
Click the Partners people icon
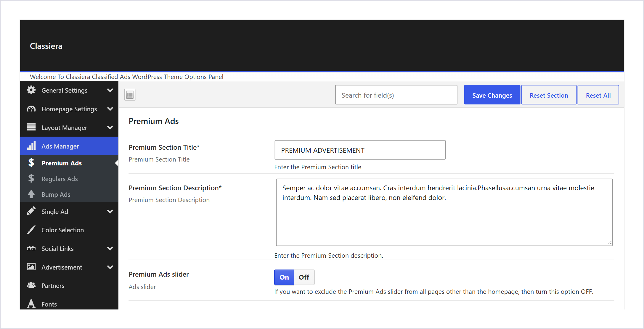pyautogui.click(x=31, y=285)
